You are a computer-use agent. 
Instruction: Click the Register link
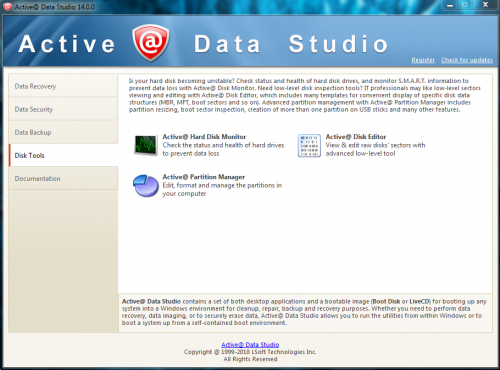(x=423, y=60)
